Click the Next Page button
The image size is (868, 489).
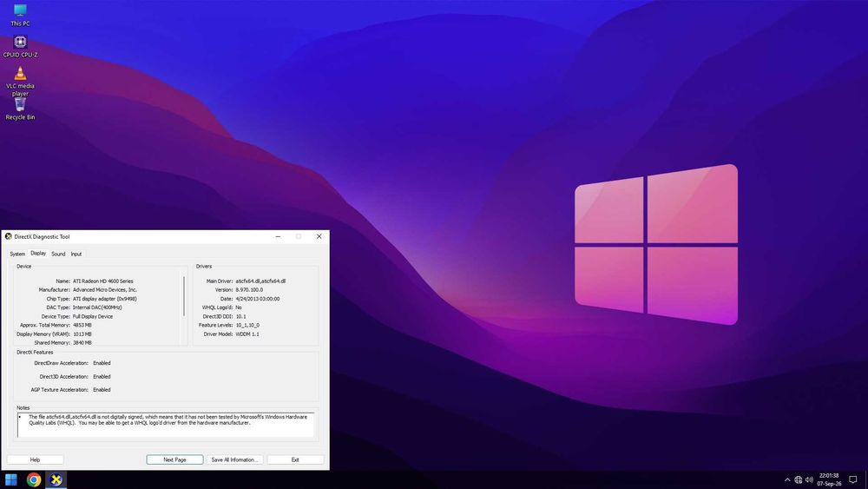tap(175, 459)
